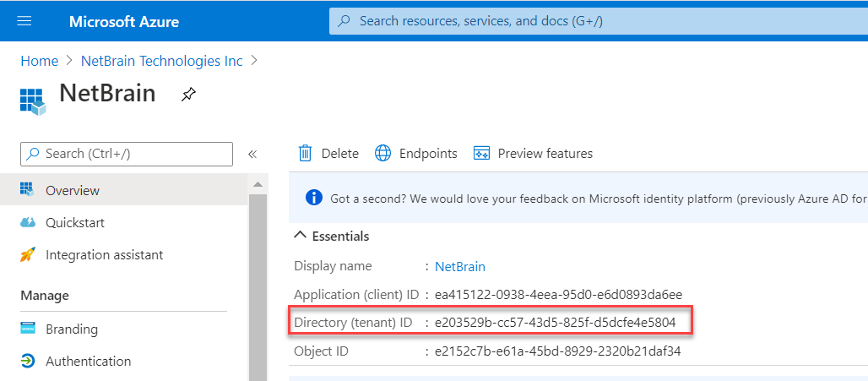The image size is (868, 381).
Task: Click the top resource search bar
Action: tap(591, 21)
